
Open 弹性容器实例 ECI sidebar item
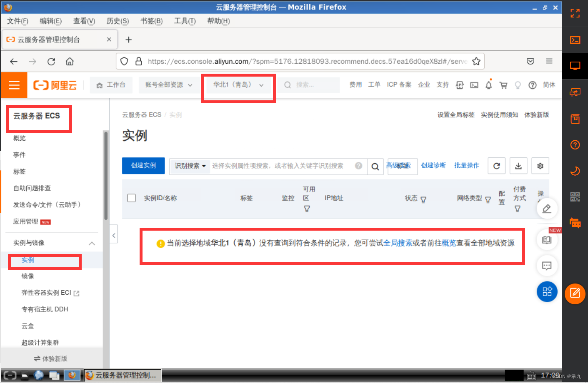50,293
